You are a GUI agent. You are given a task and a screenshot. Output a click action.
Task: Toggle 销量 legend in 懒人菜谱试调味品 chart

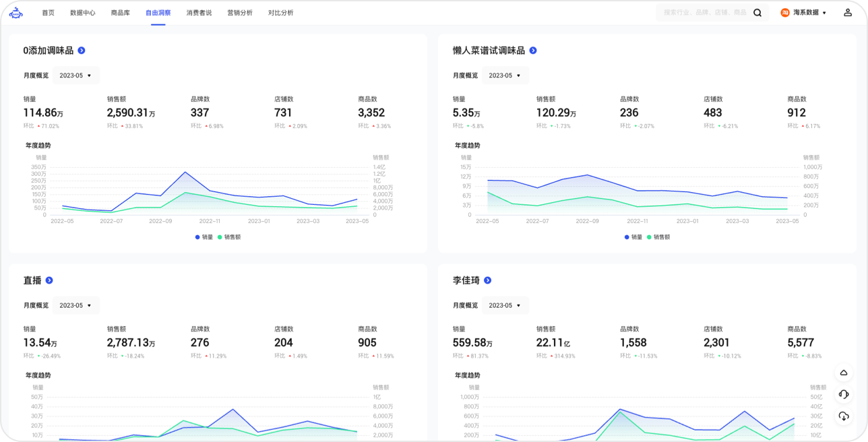pyautogui.click(x=633, y=237)
